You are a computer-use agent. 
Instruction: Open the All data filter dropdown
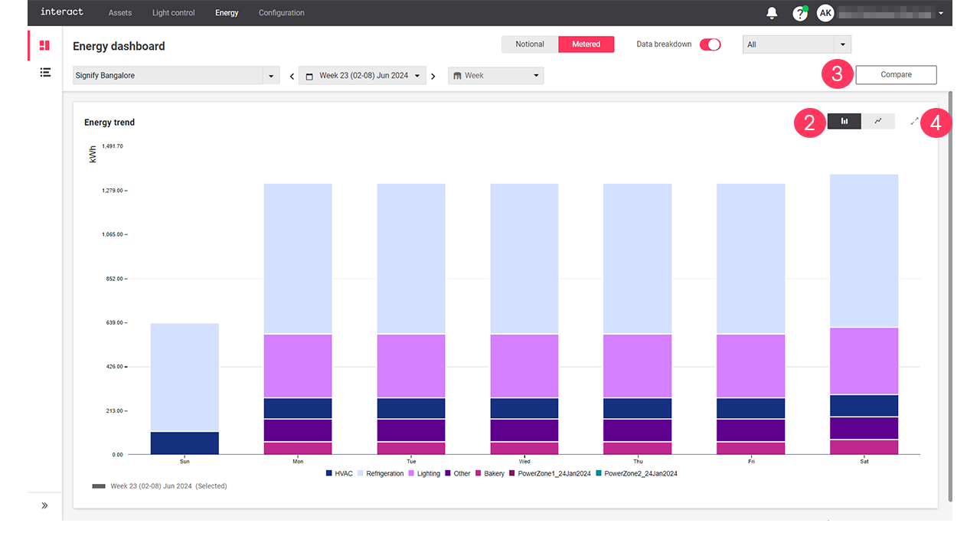842,44
